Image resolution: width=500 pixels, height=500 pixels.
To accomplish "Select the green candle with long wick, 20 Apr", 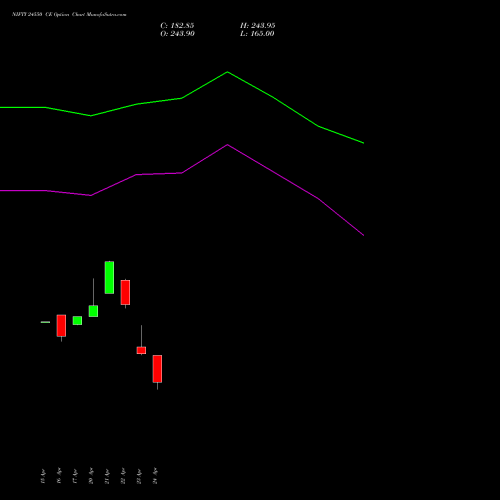I will pos(93,311).
